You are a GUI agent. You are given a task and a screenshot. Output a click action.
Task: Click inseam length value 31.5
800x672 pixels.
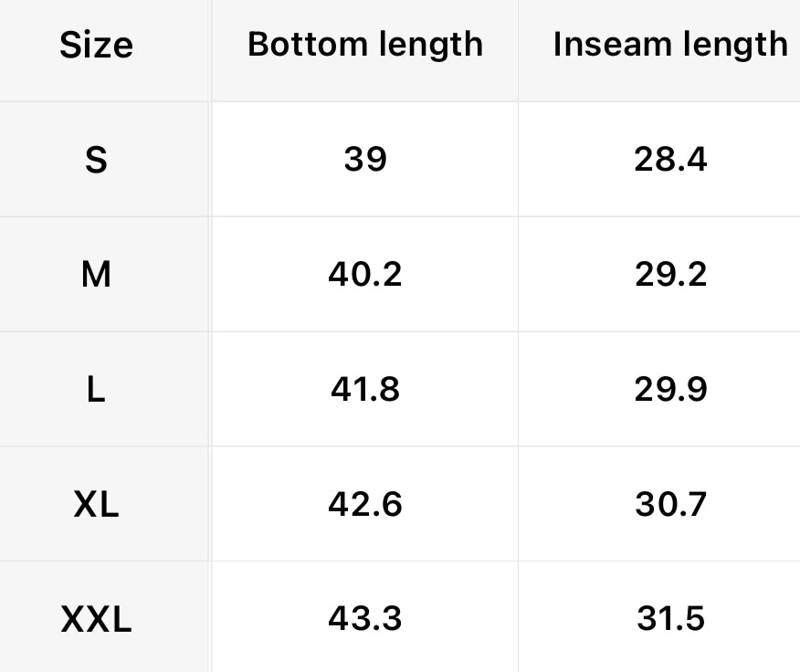click(670, 619)
